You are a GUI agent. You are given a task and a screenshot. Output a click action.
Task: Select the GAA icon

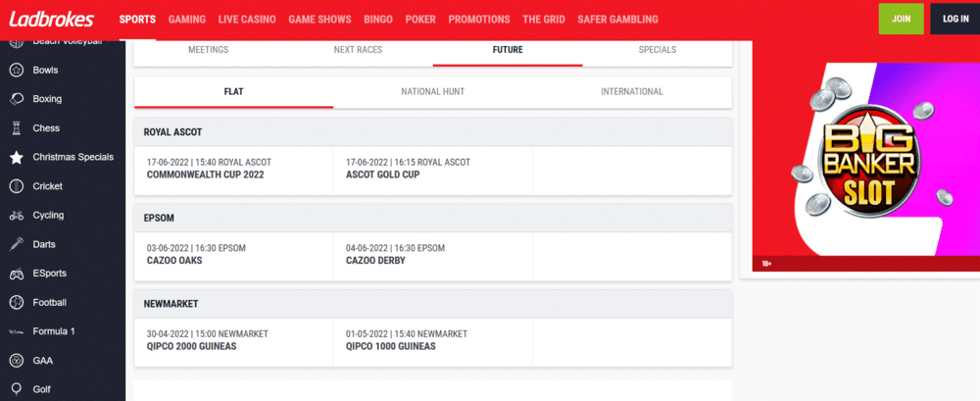(x=17, y=361)
